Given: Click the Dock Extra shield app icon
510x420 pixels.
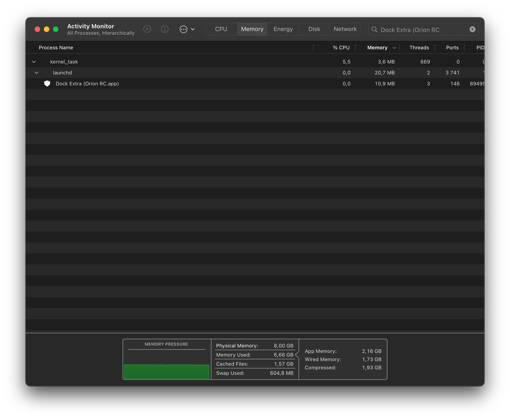Looking at the screenshot, I should click(47, 84).
